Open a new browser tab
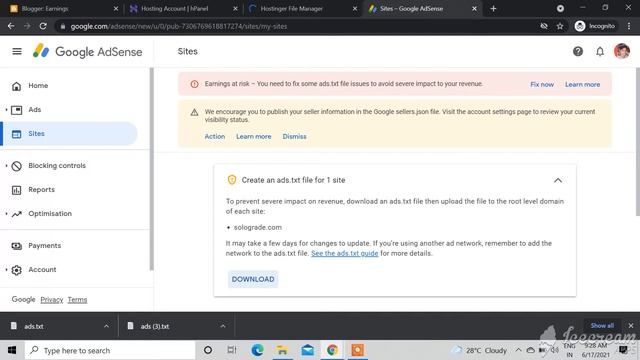Viewport: 640px width, 360px height. click(493, 9)
